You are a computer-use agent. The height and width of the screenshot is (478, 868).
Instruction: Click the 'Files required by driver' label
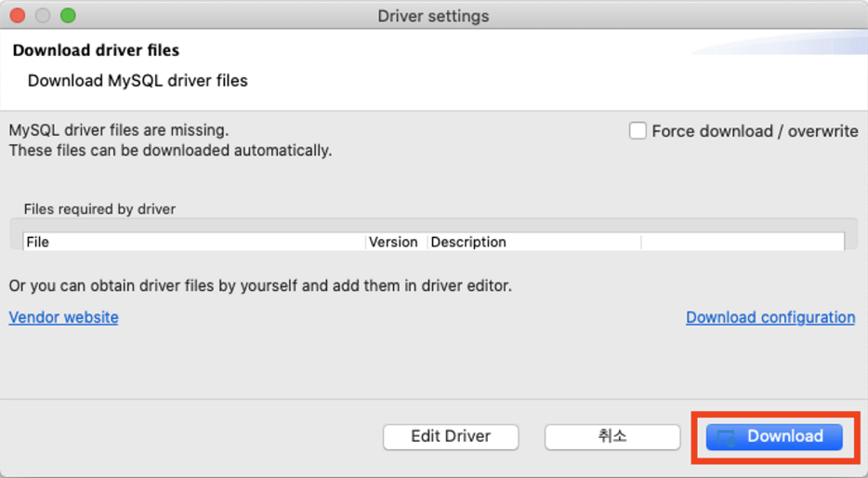pyautogui.click(x=99, y=209)
